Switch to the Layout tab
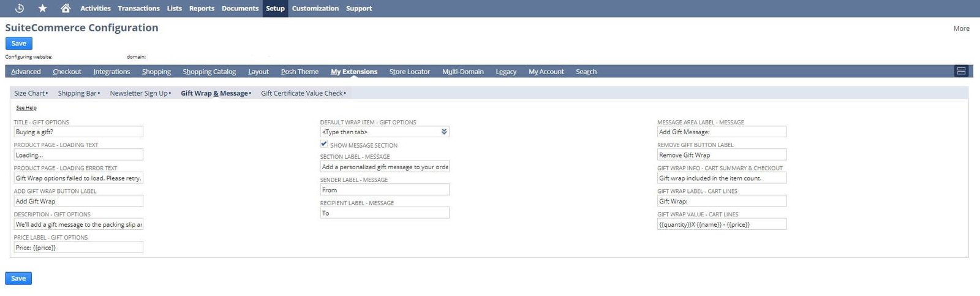This screenshot has height=296, width=980. [x=258, y=72]
